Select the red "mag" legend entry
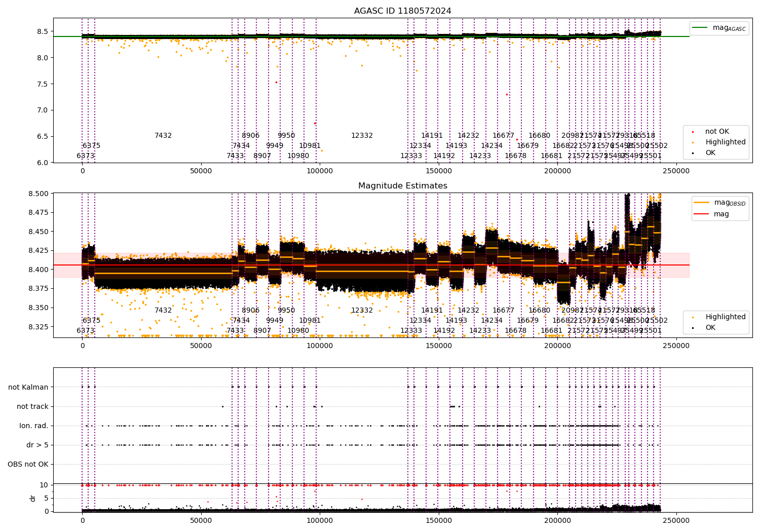 711,214
